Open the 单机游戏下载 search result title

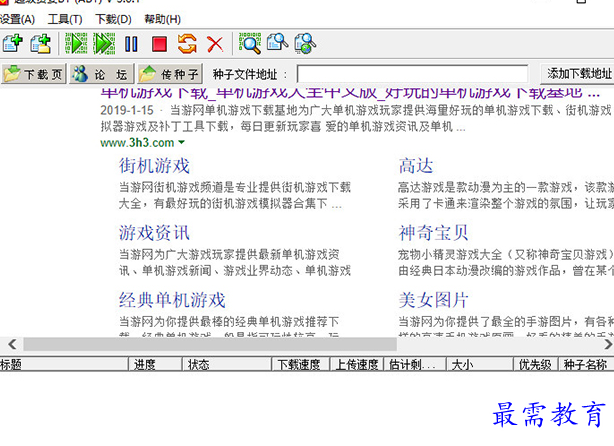tap(350, 94)
